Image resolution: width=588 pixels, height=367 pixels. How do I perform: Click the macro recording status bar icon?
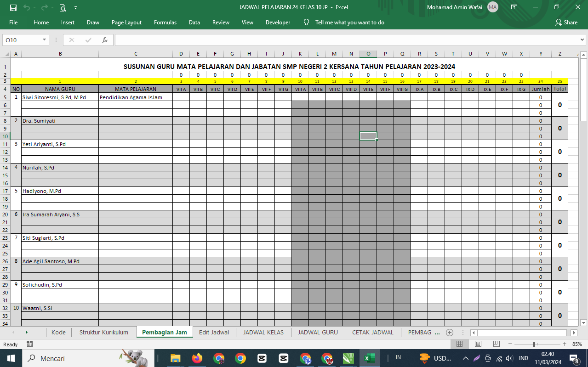(29, 344)
